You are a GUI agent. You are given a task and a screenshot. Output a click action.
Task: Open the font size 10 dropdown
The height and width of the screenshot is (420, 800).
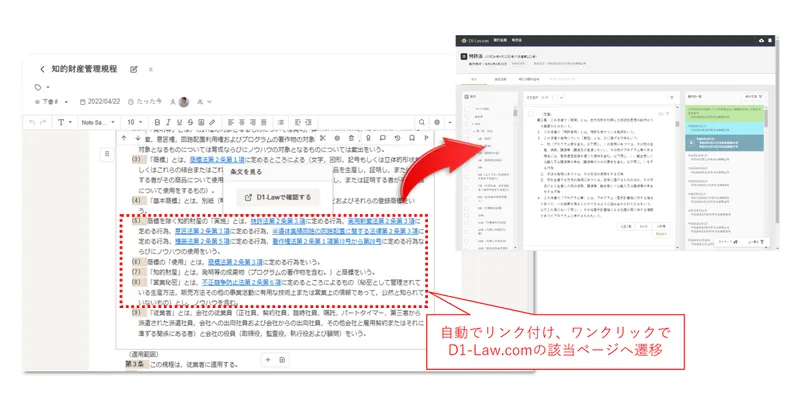[x=135, y=122]
